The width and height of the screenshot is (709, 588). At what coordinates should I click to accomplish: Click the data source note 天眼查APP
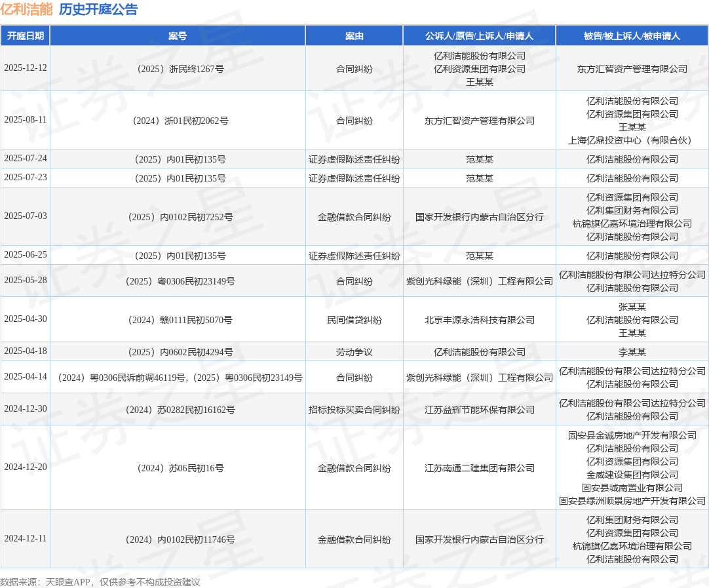(67, 582)
